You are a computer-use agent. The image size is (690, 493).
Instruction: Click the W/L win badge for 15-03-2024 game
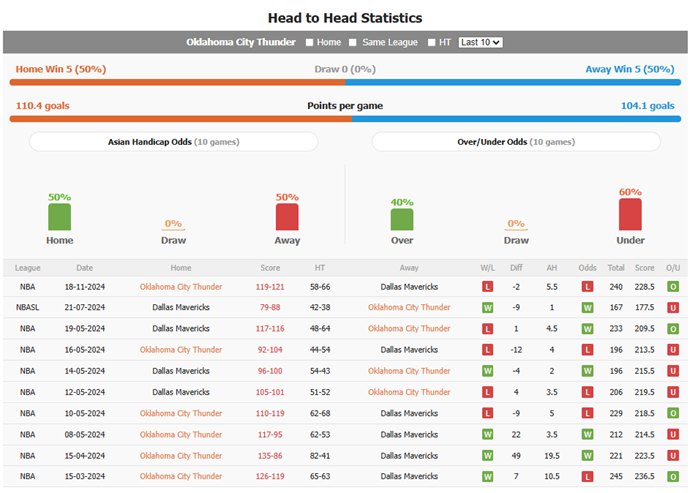[487, 477]
